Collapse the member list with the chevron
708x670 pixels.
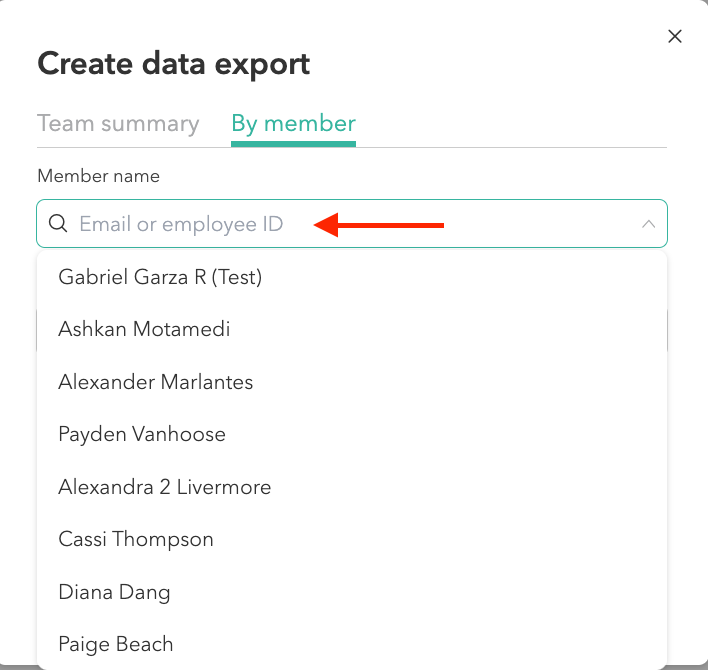648,224
